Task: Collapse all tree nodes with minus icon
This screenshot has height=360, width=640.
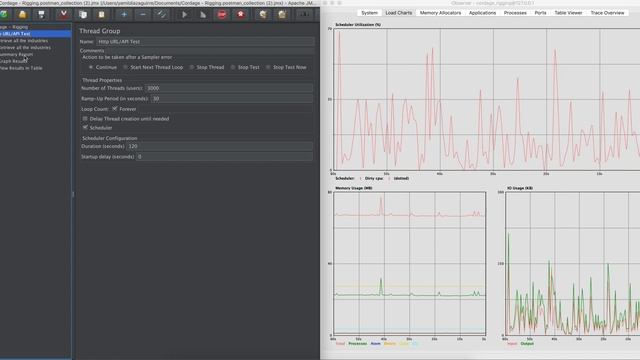Action: point(143,15)
